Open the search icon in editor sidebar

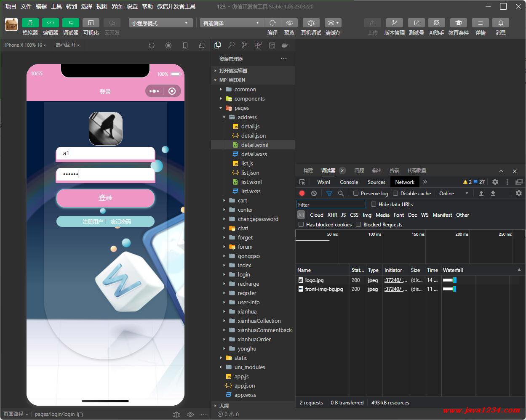point(231,45)
